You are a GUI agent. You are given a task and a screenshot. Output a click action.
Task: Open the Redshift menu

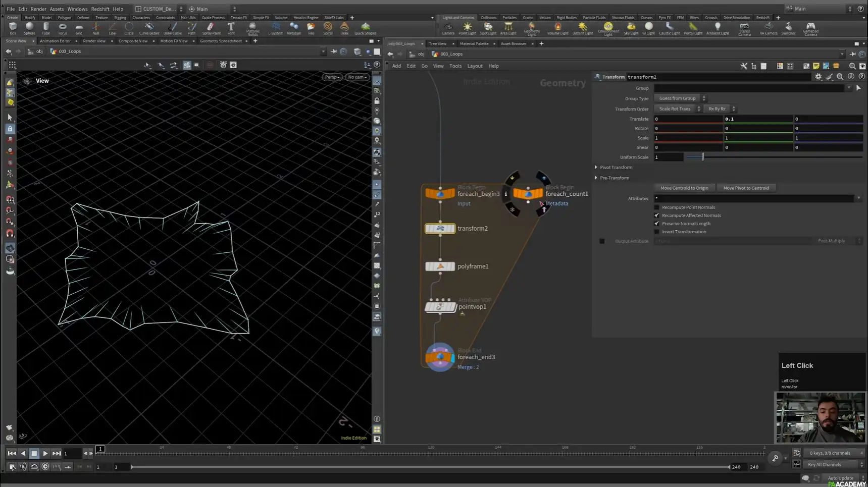point(99,9)
